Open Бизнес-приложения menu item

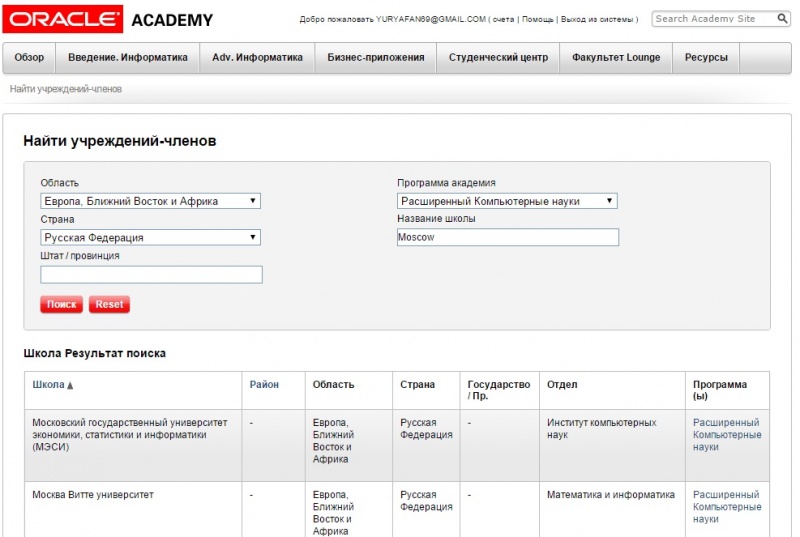pos(376,58)
